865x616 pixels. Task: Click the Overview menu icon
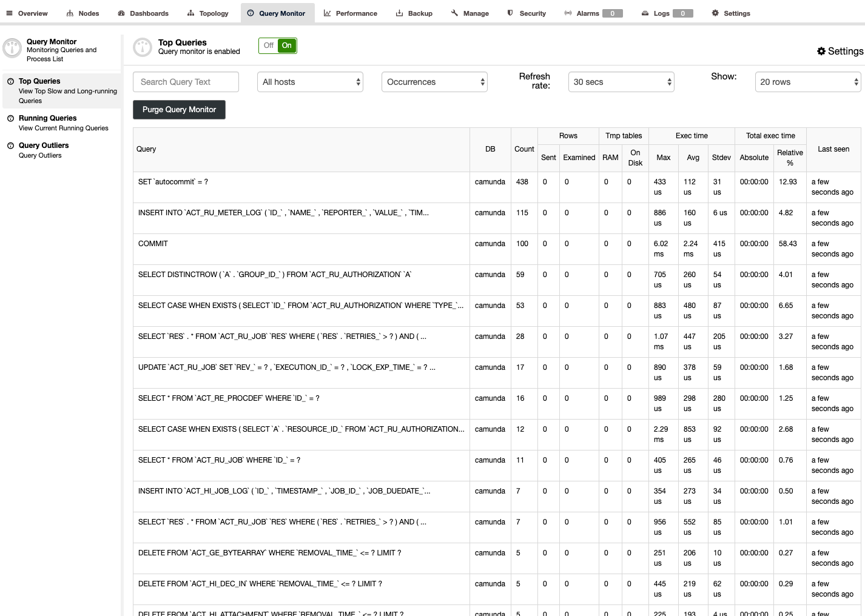click(9, 13)
